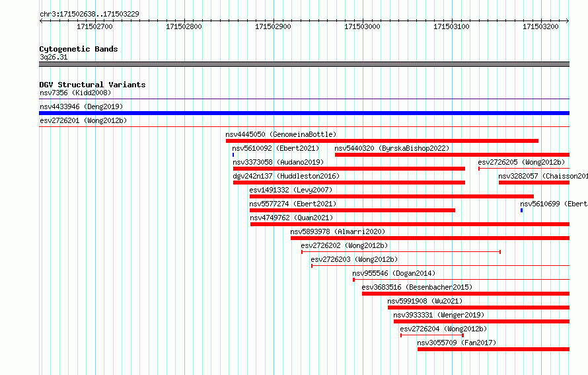Click the nsv7356 (Kidd2008) variant label

point(75,93)
